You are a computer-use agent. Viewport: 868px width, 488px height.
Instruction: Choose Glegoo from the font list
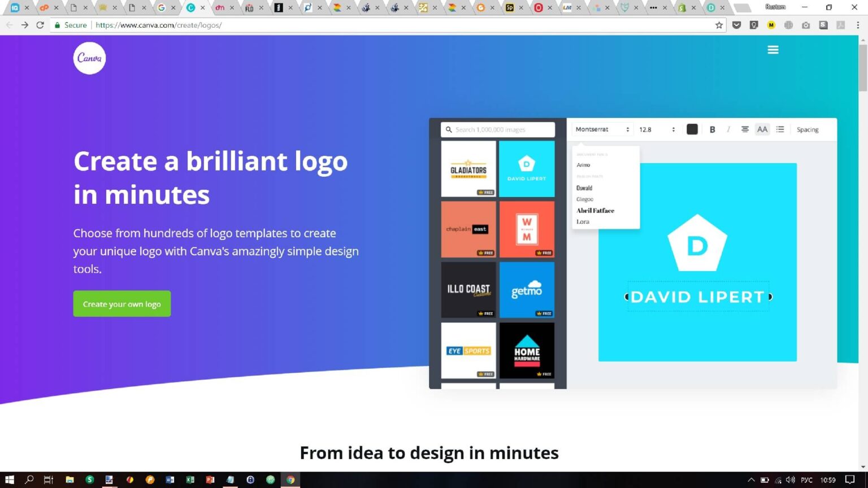tap(585, 199)
